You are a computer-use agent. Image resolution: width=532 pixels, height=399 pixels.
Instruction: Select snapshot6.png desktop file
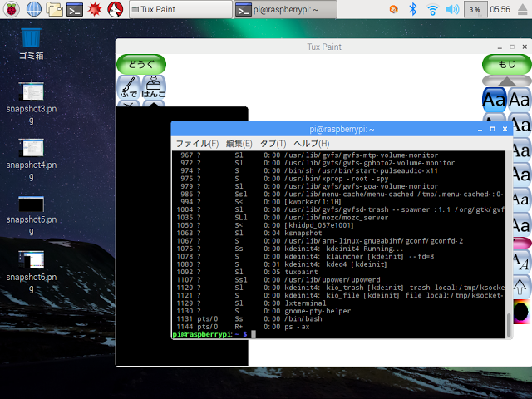click(32, 272)
